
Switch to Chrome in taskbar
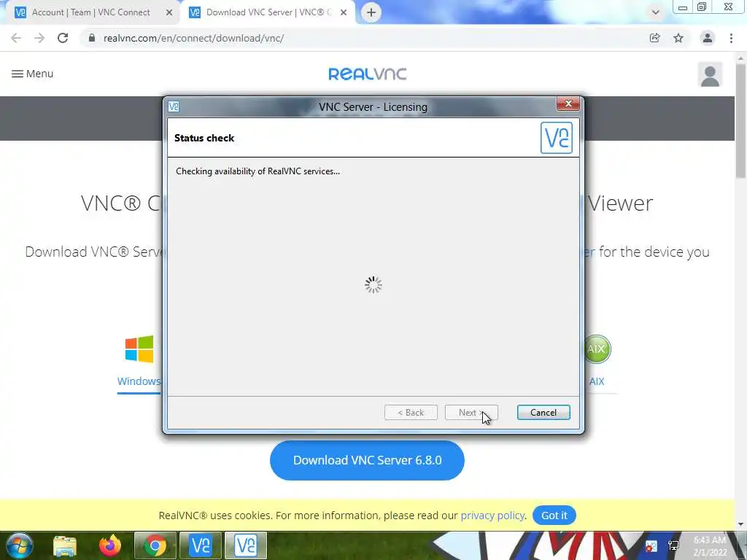tap(155, 545)
